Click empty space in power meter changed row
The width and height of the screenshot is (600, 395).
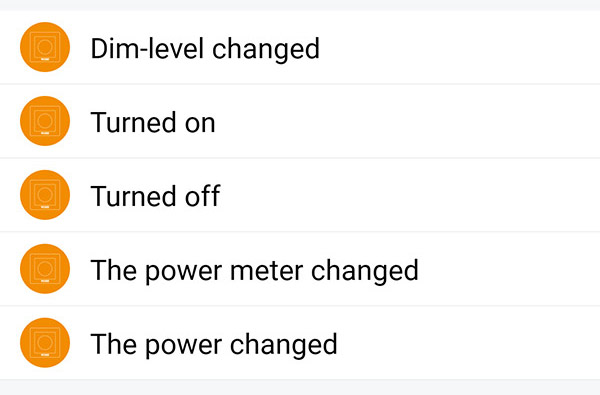click(509, 269)
